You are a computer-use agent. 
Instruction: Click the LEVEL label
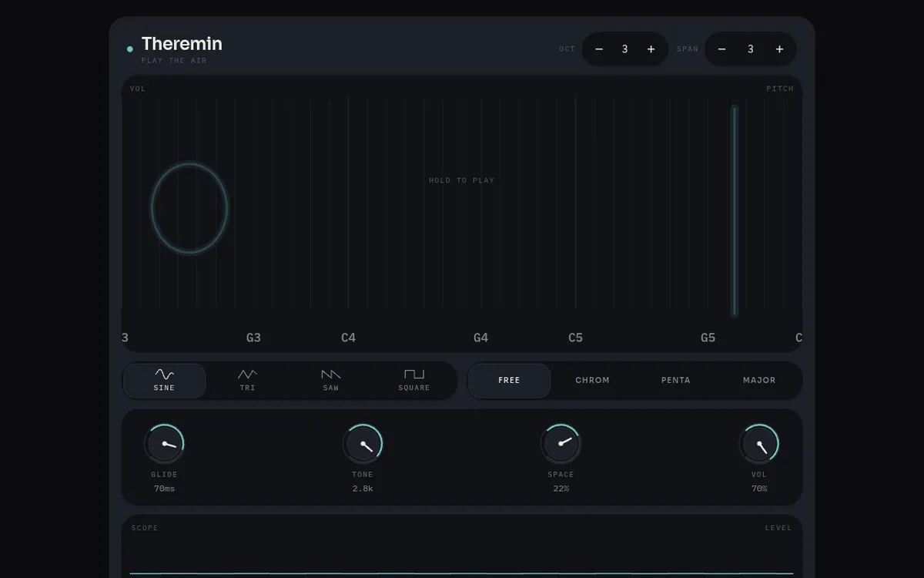pyautogui.click(x=778, y=528)
